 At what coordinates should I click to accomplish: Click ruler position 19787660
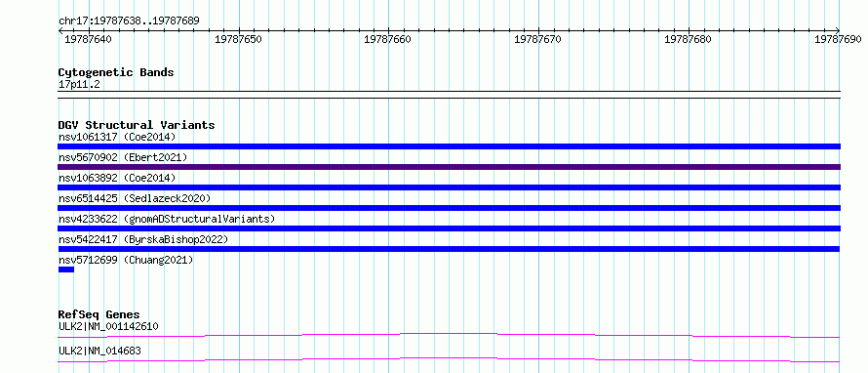click(x=387, y=39)
